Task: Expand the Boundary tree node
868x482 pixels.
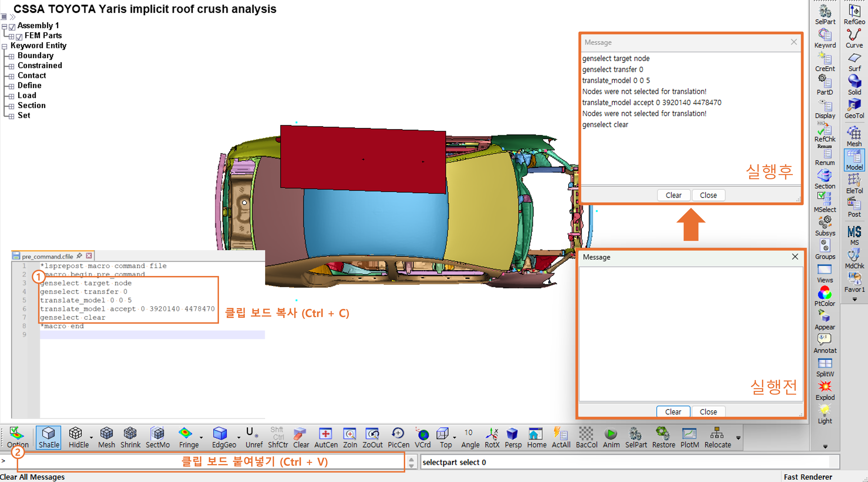Action: pos(11,56)
